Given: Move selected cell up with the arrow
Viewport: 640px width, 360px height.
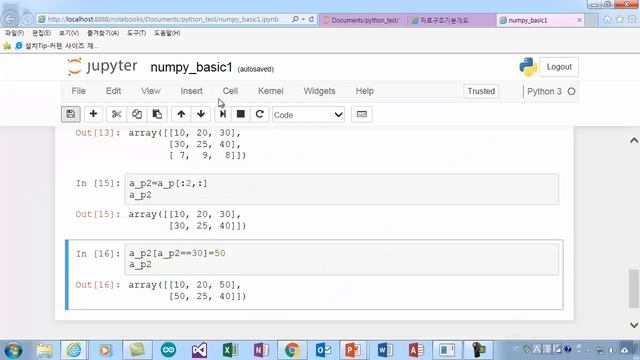Looking at the screenshot, I should click(x=181, y=114).
